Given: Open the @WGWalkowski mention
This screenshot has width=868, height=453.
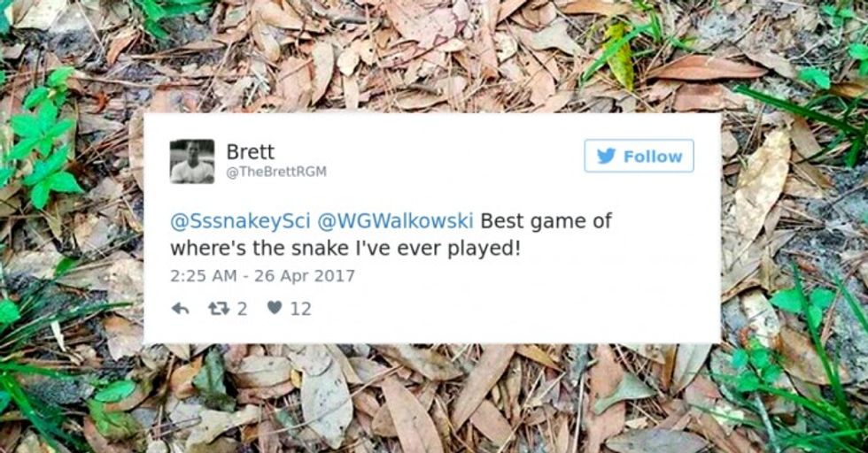Looking at the screenshot, I should click(x=395, y=220).
